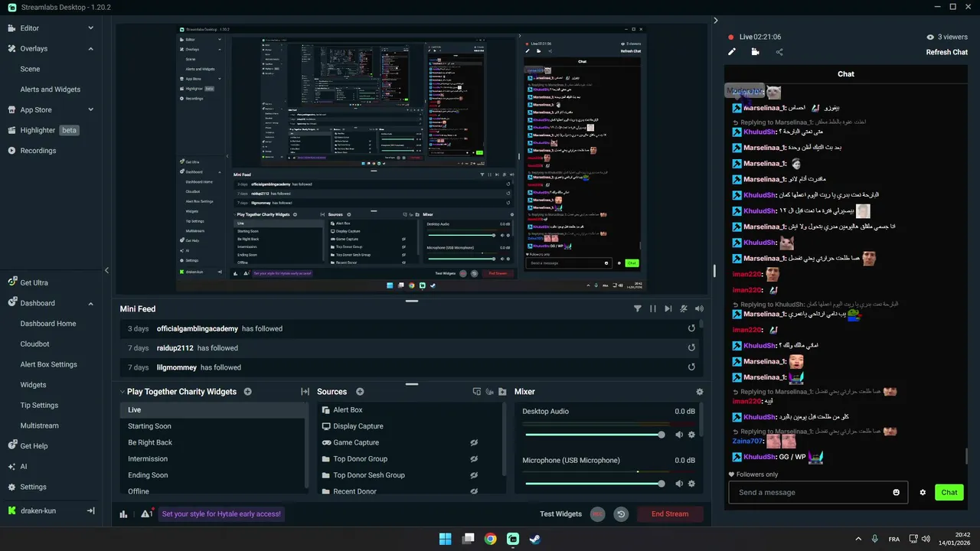Click Test Widgets
Viewport: 980px width, 551px height.
[x=560, y=514]
